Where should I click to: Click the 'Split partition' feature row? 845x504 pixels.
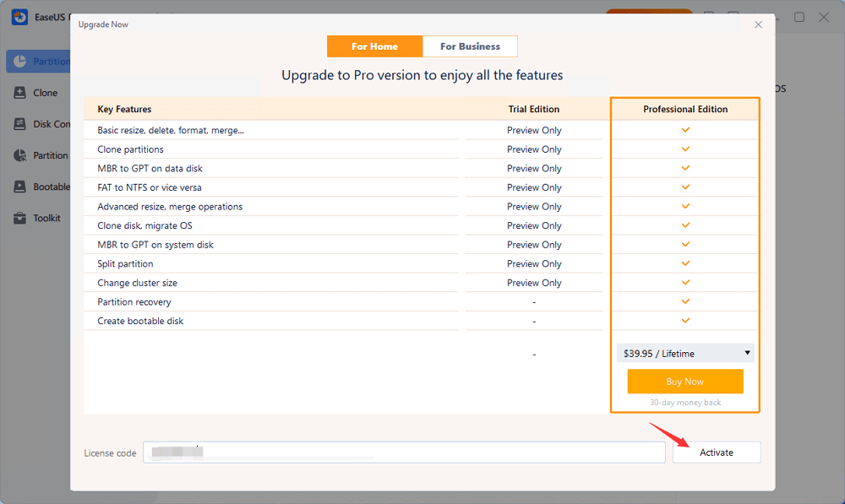click(x=271, y=264)
